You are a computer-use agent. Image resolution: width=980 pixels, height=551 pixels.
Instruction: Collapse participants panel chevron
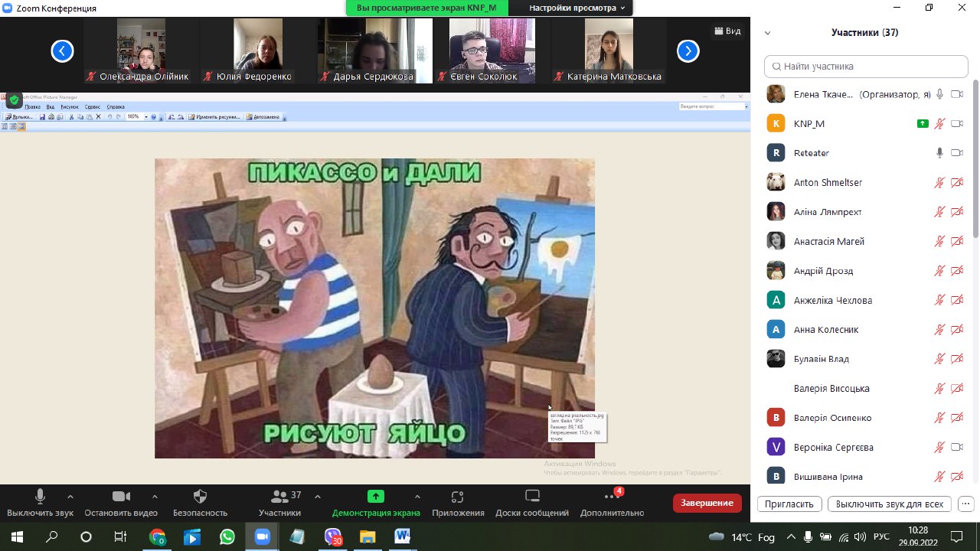click(767, 33)
